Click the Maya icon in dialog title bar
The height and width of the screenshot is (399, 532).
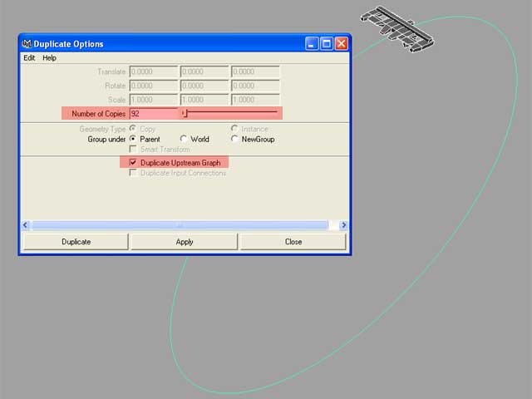point(27,43)
